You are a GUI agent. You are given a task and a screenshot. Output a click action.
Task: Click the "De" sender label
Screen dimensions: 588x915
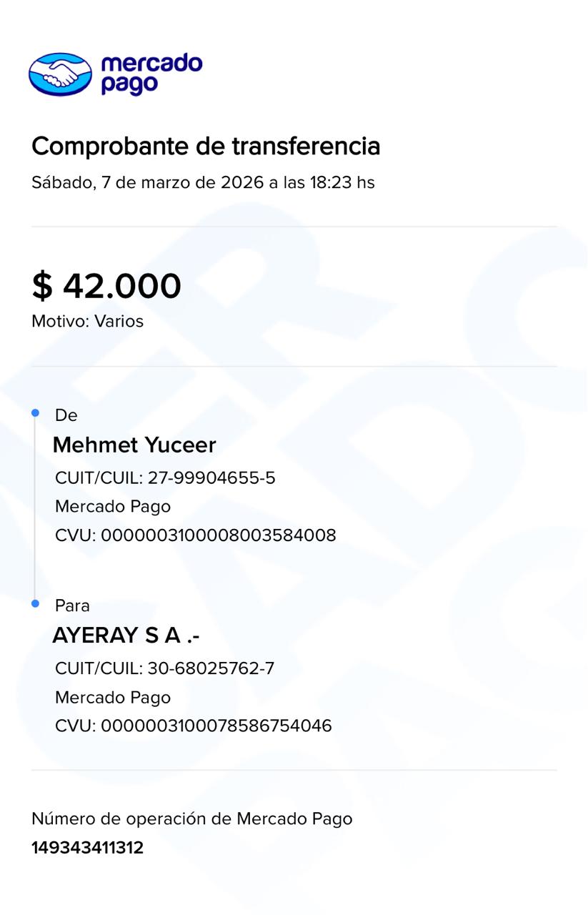point(66,415)
